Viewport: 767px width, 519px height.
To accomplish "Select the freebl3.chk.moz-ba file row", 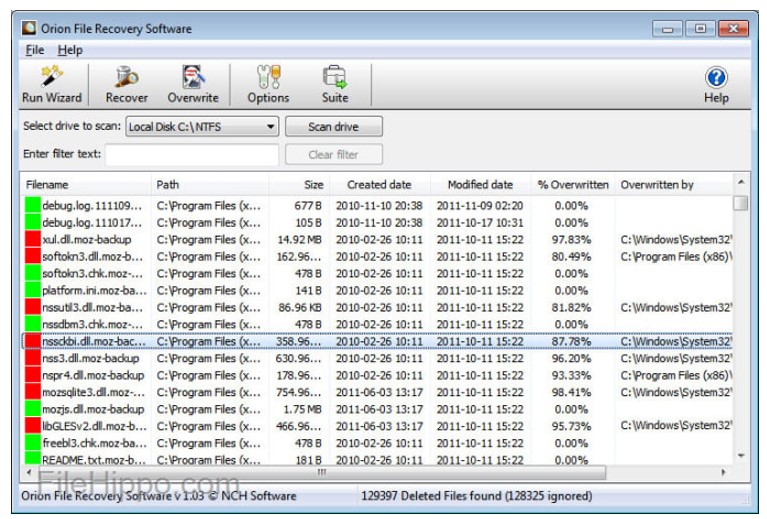I will coord(377,443).
